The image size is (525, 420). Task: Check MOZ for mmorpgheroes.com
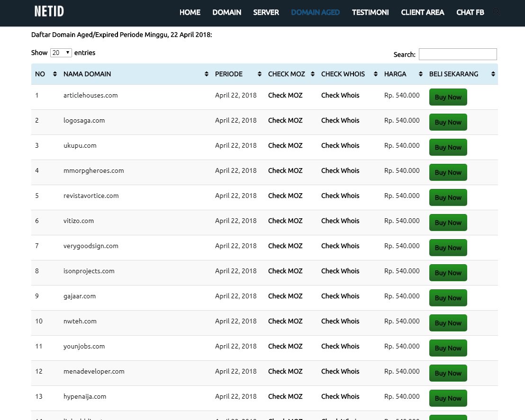pos(285,170)
